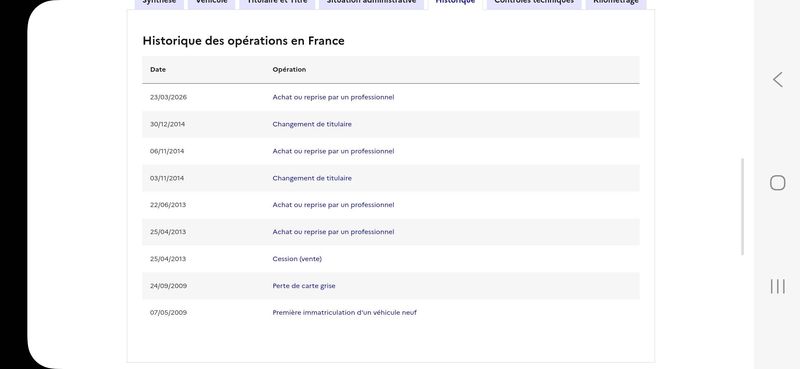Tap the Android back arrow icon
Viewport: 800px width, 369px height.
(x=777, y=80)
